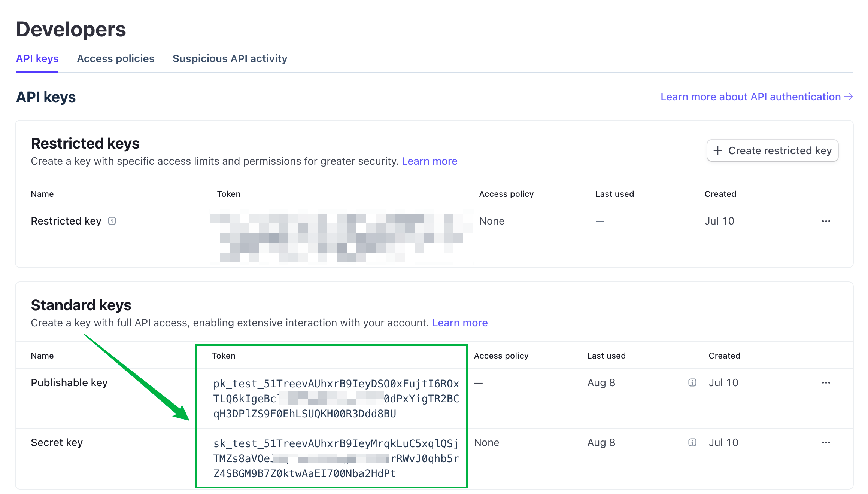The height and width of the screenshot is (494, 868).
Task: Click info icon beside Restricted key name
Action: (x=112, y=221)
